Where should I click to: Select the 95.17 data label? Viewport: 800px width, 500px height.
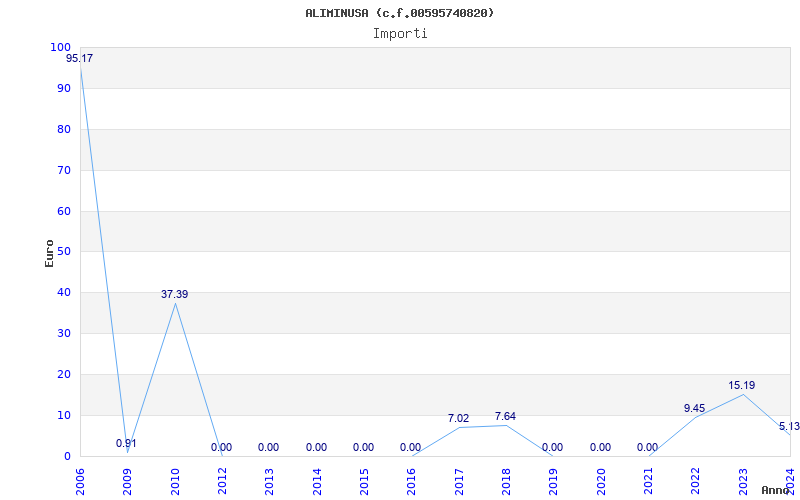[80, 59]
